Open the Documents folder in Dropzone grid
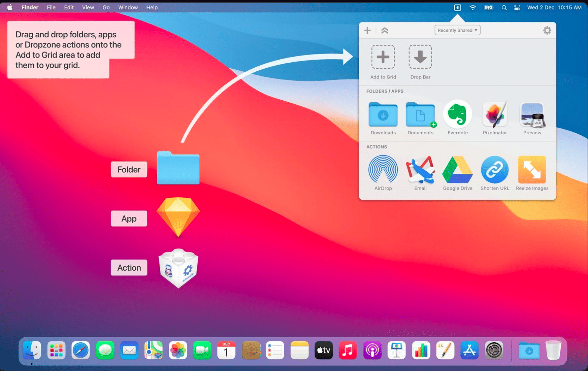 click(x=420, y=115)
